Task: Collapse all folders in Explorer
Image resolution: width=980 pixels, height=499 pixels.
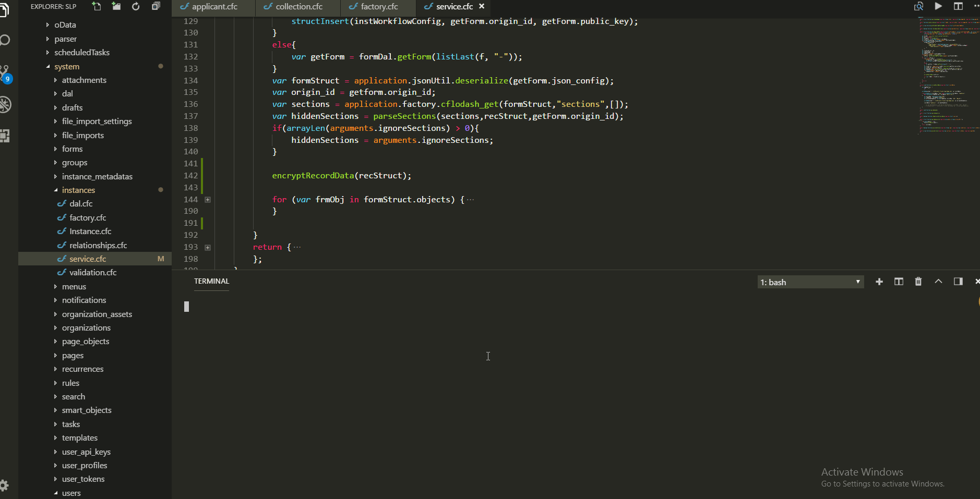Action: click(156, 6)
